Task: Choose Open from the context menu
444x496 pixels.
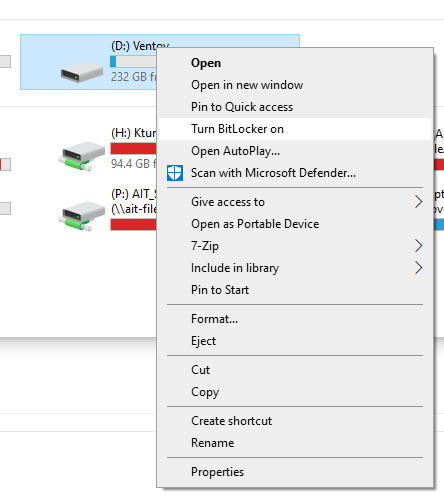Action: point(295,63)
